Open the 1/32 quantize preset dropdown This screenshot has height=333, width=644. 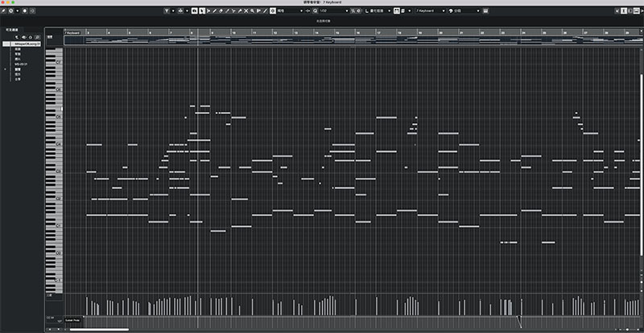[334, 10]
